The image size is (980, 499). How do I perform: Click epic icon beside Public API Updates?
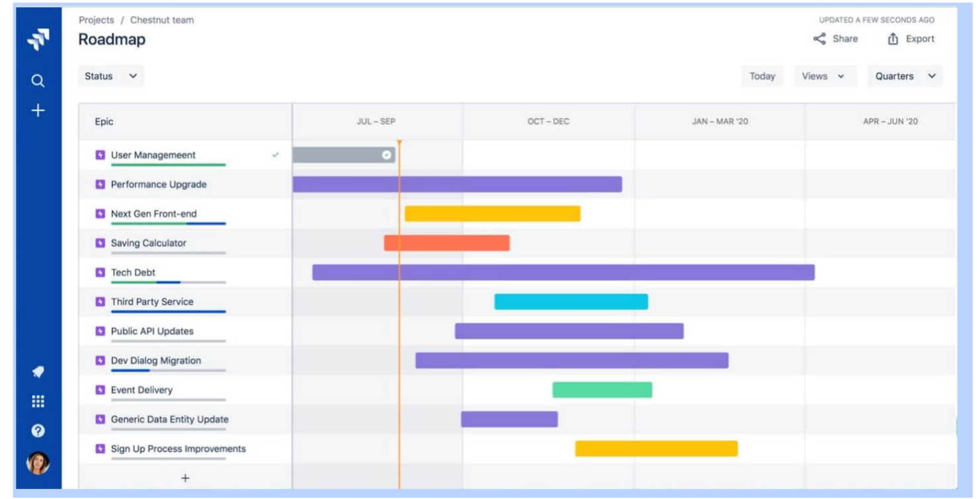pos(101,331)
